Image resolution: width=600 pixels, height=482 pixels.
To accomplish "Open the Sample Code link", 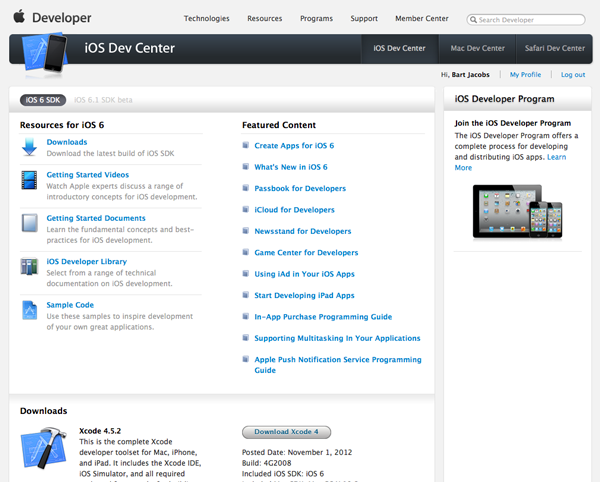I will (x=70, y=305).
